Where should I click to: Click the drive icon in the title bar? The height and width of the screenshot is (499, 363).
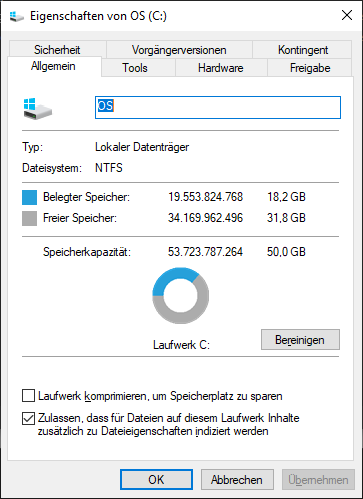17,16
